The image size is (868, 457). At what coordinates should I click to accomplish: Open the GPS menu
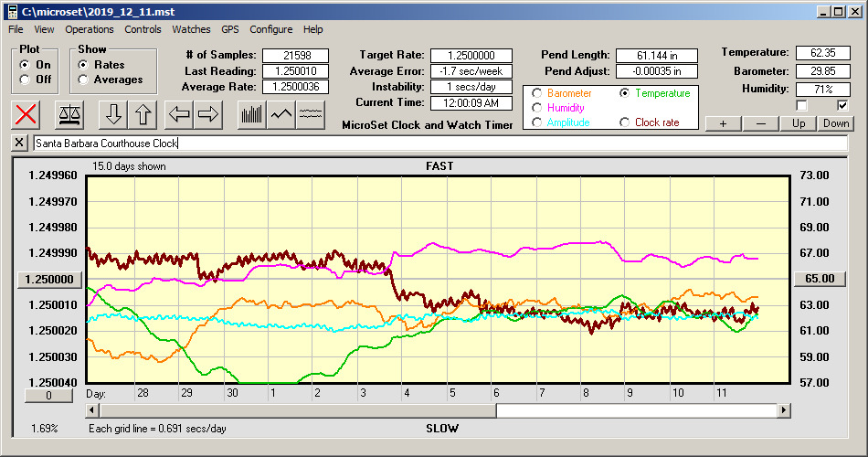point(229,29)
